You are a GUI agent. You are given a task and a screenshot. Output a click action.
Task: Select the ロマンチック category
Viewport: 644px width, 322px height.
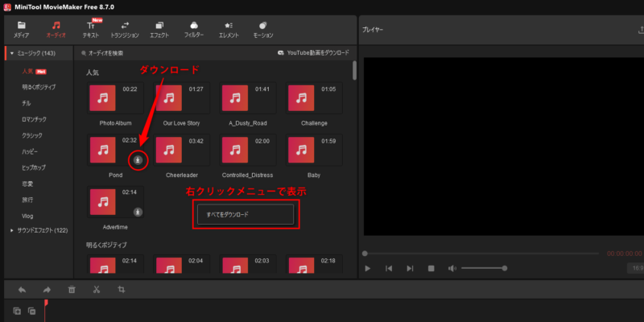(35, 119)
